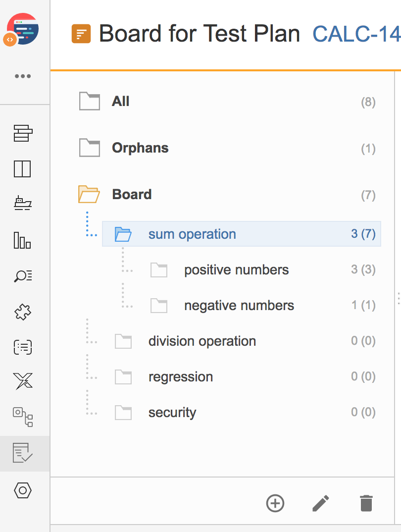Viewport: 401px width, 532px height.
Task: Open the board columns icon in sidebar
Action: 22,168
